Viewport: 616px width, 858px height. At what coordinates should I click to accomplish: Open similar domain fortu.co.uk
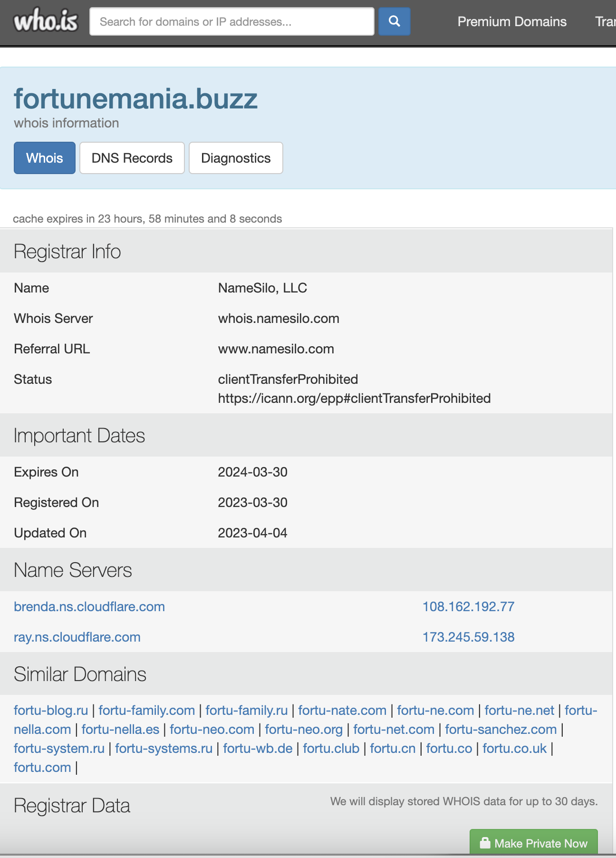point(515,749)
